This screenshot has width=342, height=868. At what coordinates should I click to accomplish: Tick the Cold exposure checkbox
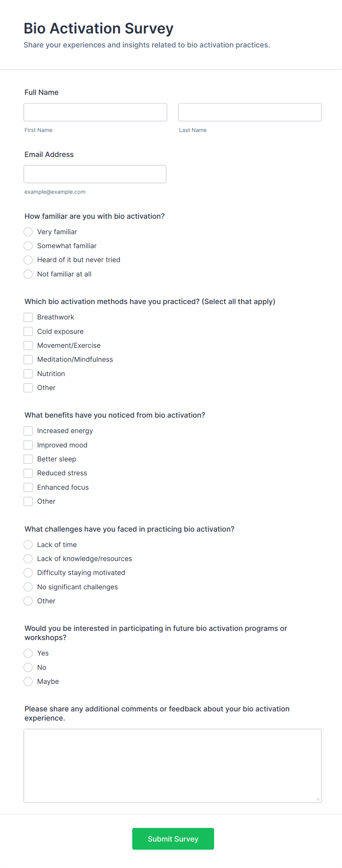point(28,331)
